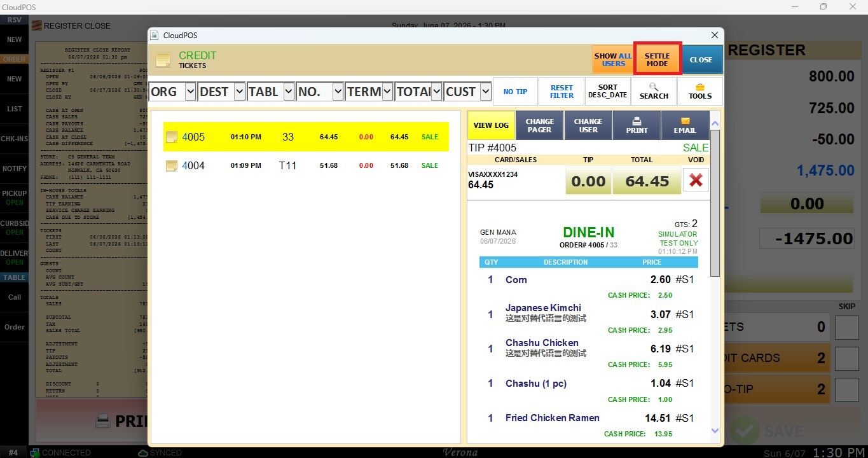
Task: Click the CONNECTED status icon in status bar
Action: point(36,452)
